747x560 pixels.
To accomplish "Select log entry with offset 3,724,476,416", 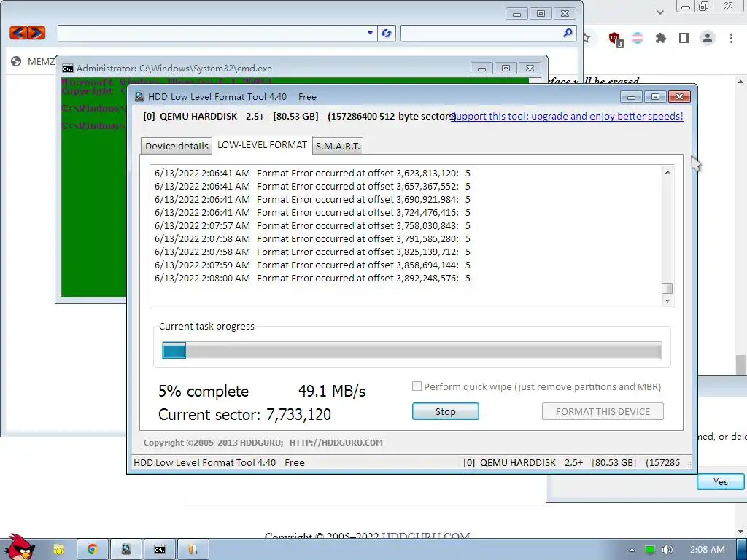I will pos(312,212).
